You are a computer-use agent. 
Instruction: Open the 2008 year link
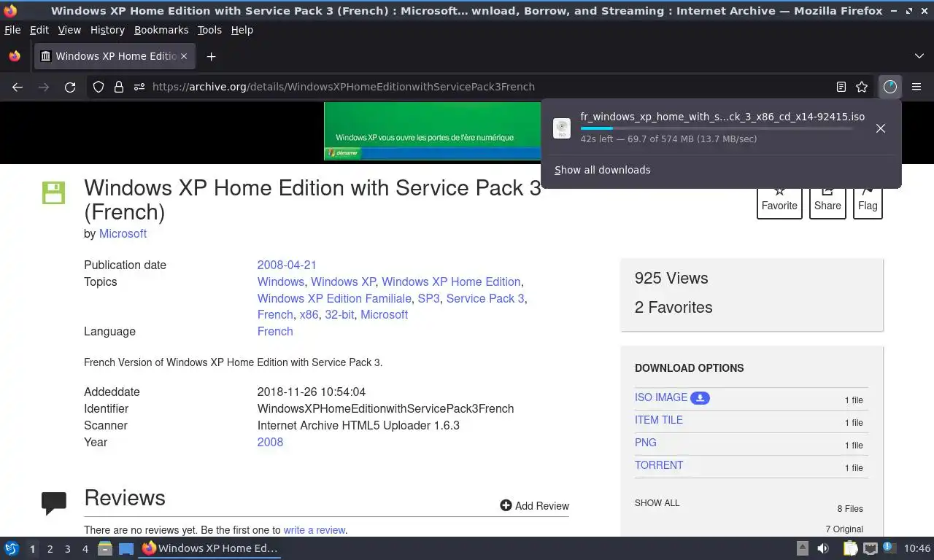coord(270,442)
